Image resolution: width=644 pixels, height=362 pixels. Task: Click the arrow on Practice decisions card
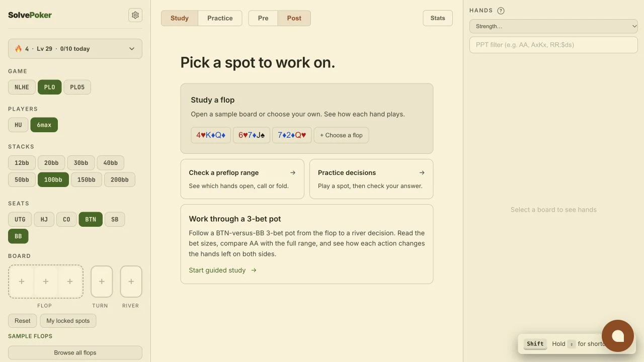tap(422, 172)
